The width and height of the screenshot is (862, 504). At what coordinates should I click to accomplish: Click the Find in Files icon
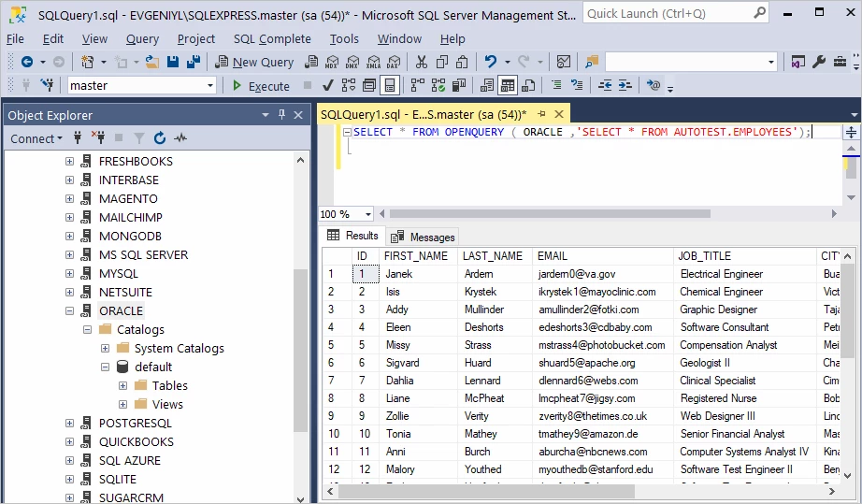[592, 62]
